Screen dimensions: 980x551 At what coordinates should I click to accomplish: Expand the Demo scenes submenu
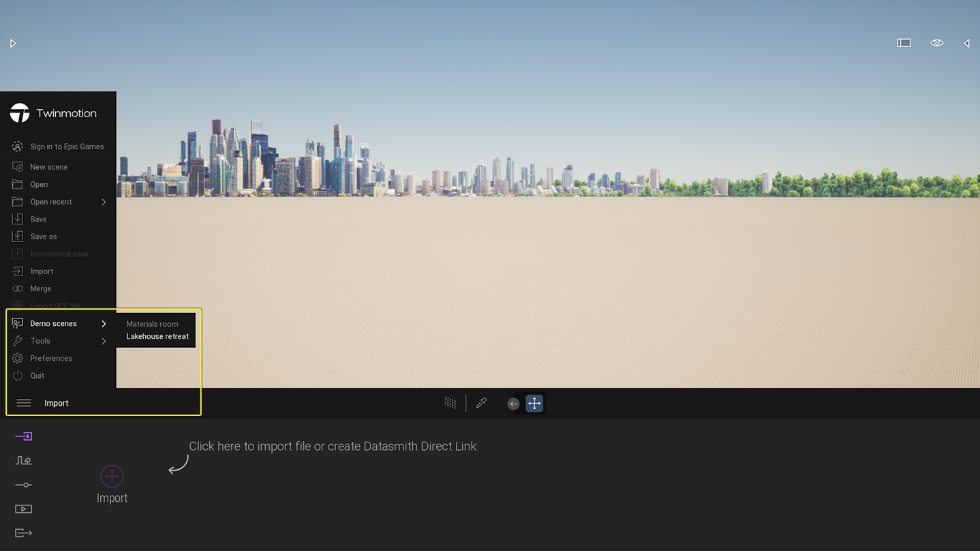click(54, 323)
